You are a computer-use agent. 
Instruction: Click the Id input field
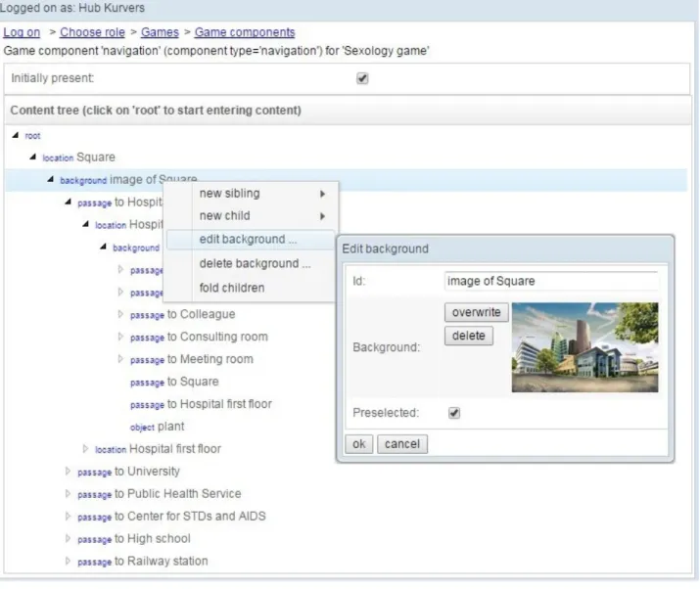[x=551, y=281]
